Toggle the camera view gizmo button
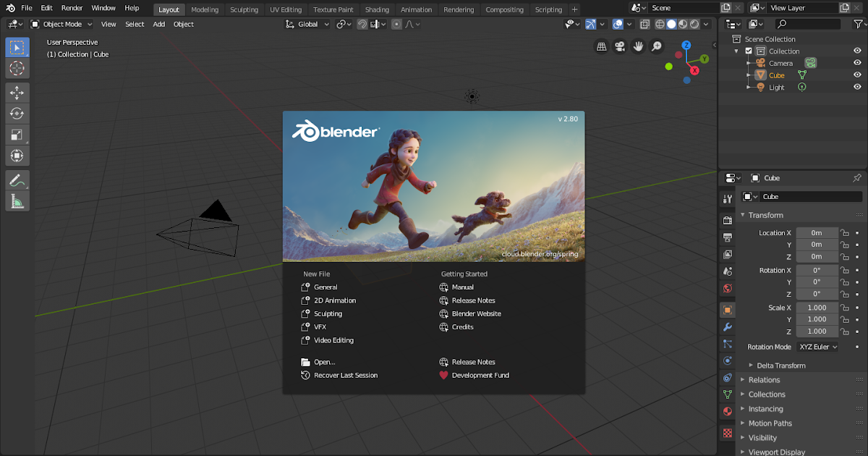 pos(620,46)
